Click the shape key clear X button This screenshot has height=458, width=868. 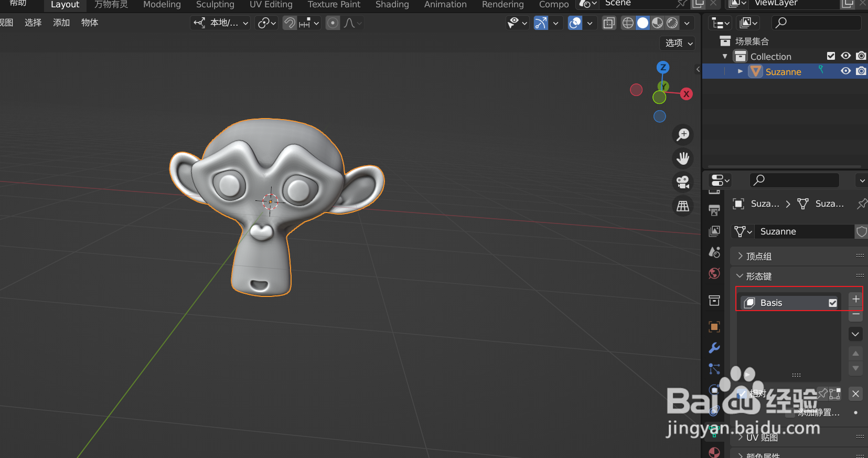pyautogui.click(x=855, y=393)
